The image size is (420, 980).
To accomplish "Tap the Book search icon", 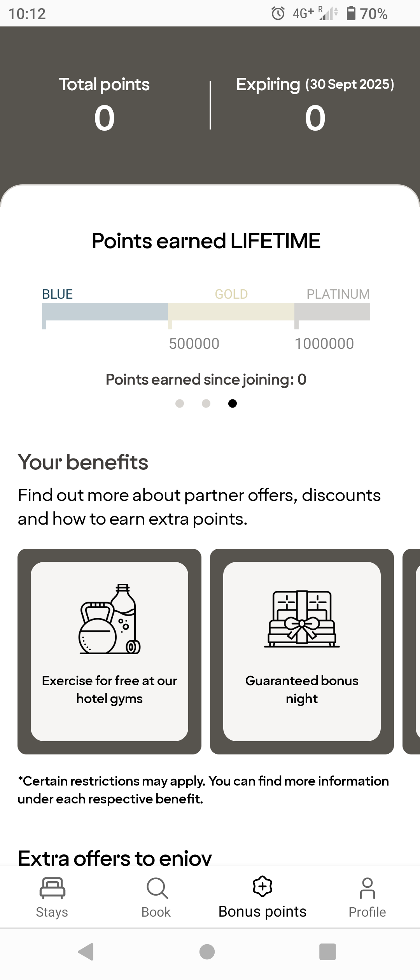I will pyautogui.click(x=157, y=888).
